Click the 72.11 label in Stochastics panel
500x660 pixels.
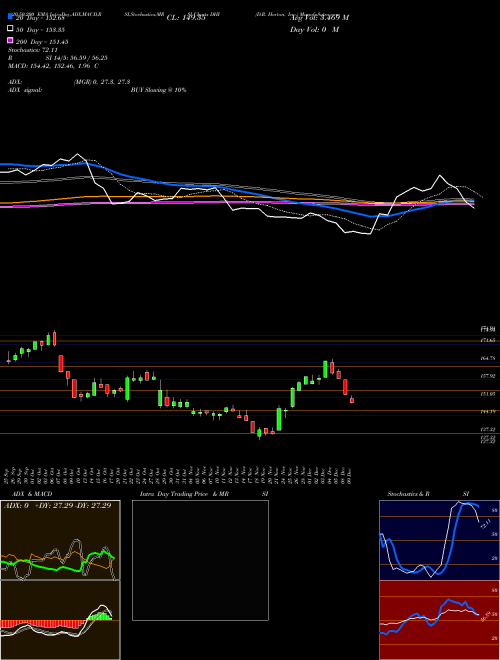click(485, 525)
